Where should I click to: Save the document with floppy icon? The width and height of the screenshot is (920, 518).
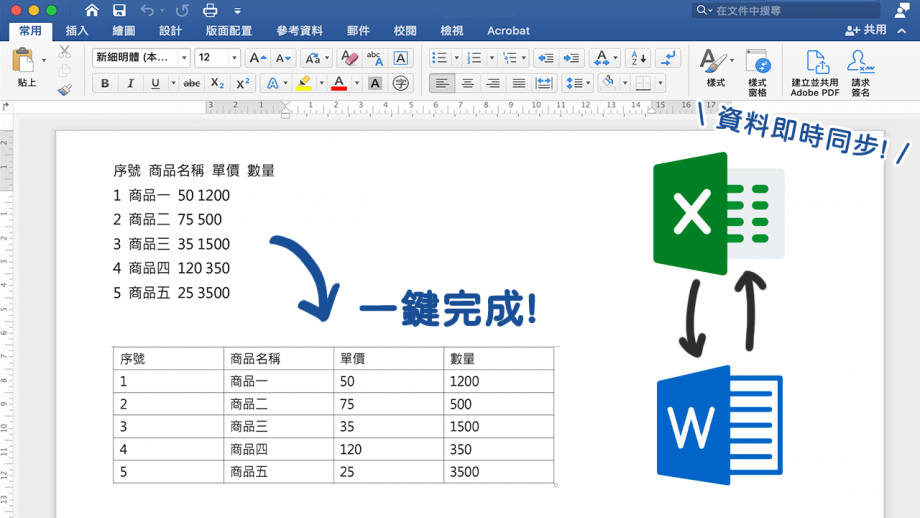tap(119, 10)
